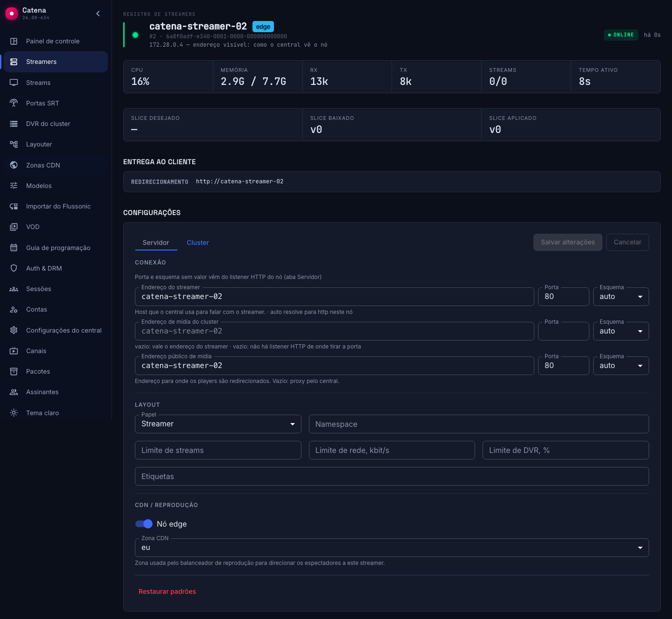
Task: Focus the Etiquetas field
Action: pyautogui.click(x=392, y=476)
